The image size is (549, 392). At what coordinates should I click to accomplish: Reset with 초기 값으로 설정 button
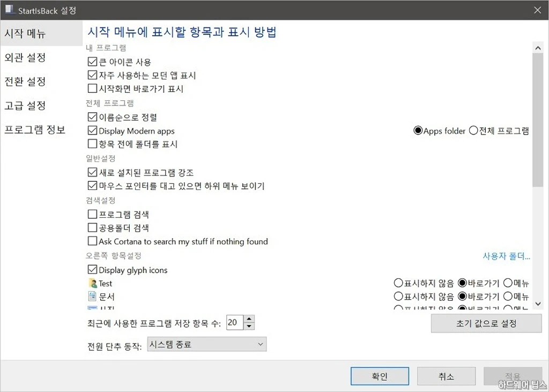point(486,323)
